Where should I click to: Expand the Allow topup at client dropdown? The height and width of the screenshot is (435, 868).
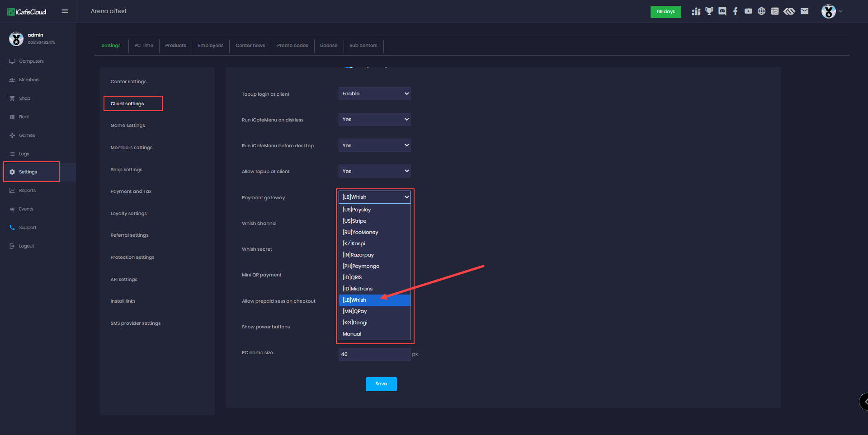(x=374, y=171)
